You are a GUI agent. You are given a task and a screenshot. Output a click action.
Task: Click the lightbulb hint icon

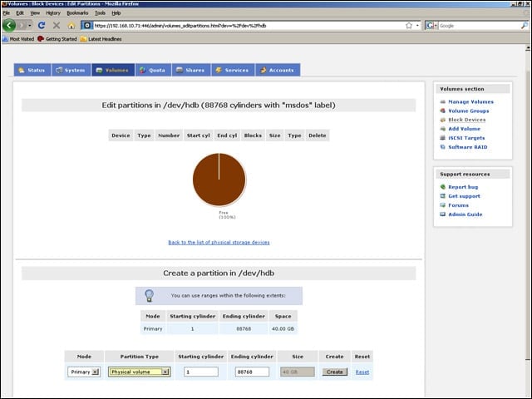[149, 296]
